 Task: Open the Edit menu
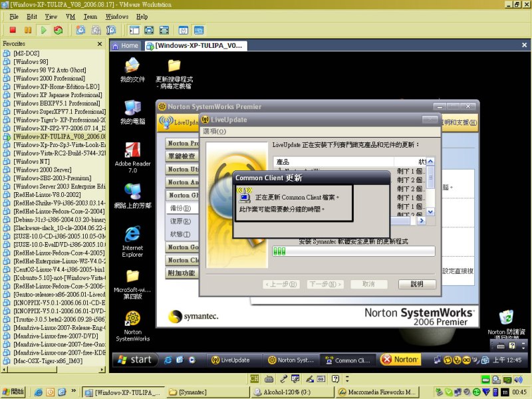click(32, 16)
